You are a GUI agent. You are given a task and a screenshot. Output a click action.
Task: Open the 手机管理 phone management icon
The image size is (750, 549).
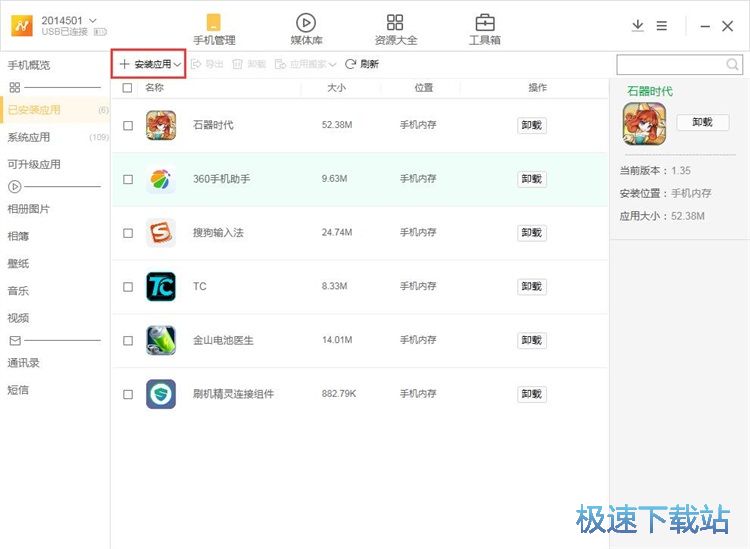coord(213,24)
